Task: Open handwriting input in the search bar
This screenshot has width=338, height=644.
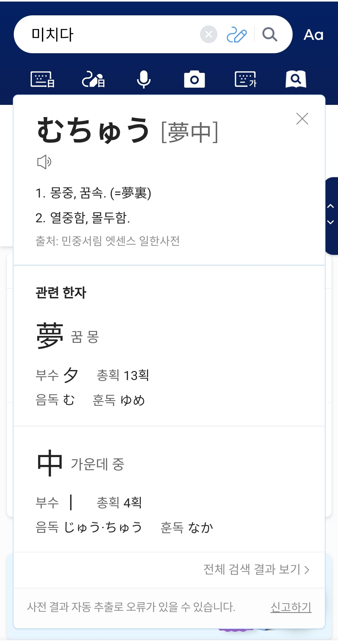Action: pyautogui.click(x=237, y=34)
